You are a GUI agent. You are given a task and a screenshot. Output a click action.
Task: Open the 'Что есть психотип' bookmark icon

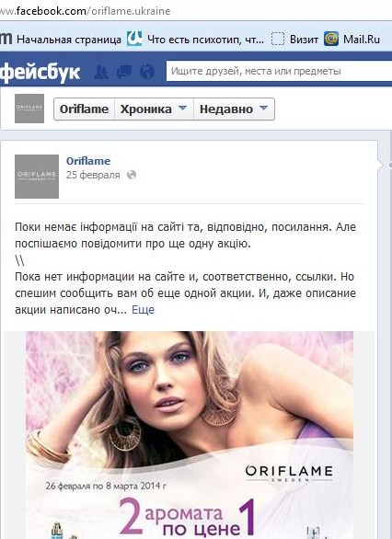coord(134,39)
